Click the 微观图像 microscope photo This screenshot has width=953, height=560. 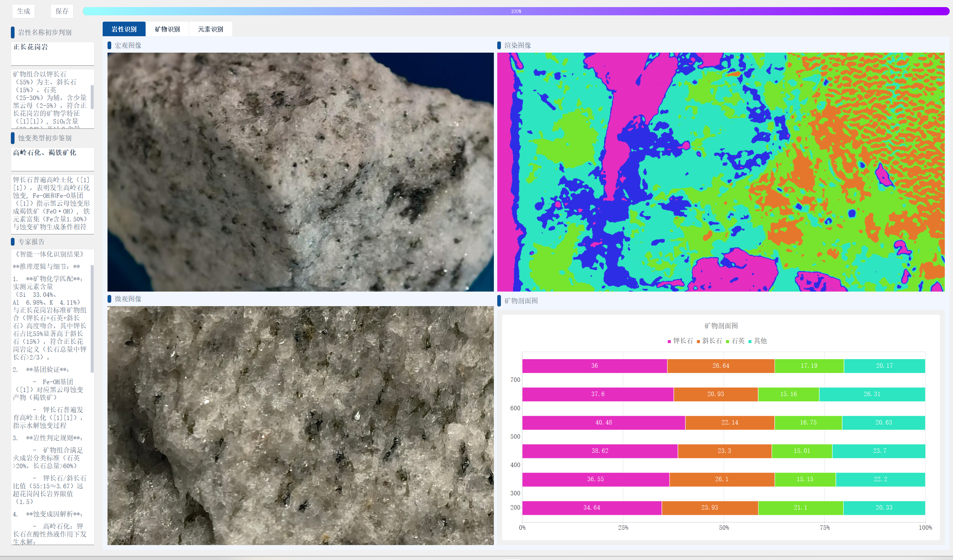point(300,425)
